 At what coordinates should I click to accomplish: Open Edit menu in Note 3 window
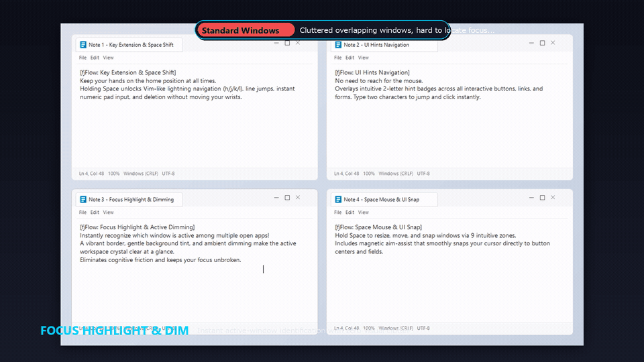click(x=95, y=213)
